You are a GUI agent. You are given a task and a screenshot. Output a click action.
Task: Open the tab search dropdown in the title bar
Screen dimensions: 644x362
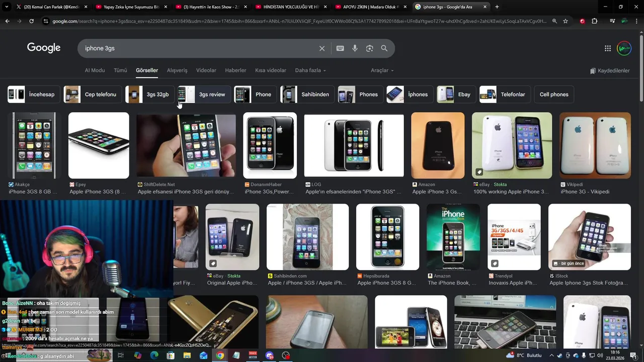7,7
